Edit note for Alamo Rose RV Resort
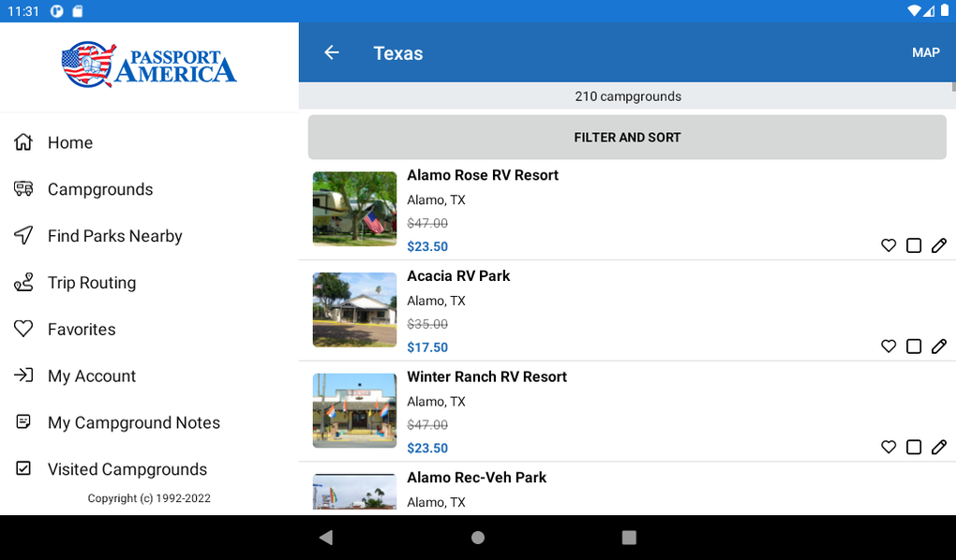The width and height of the screenshot is (956, 560). pyautogui.click(x=939, y=245)
